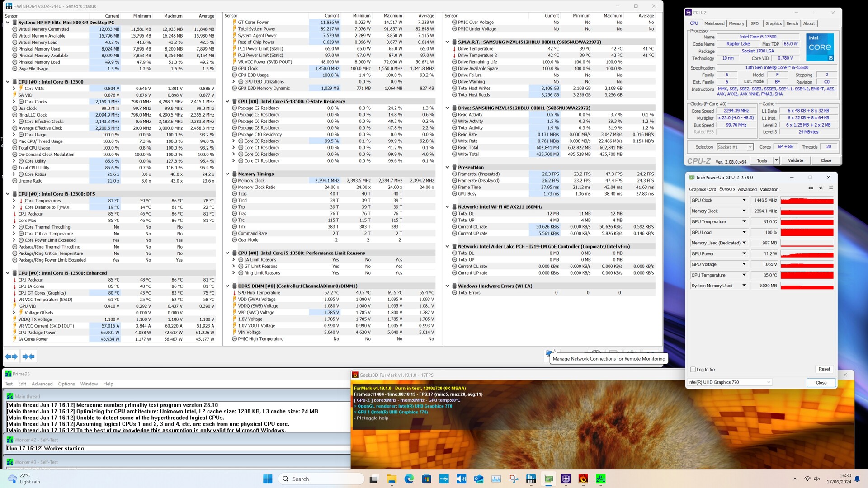Open the GPU-Z hamburger menu icon
The width and height of the screenshot is (868, 488).
[x=831, y=188]
